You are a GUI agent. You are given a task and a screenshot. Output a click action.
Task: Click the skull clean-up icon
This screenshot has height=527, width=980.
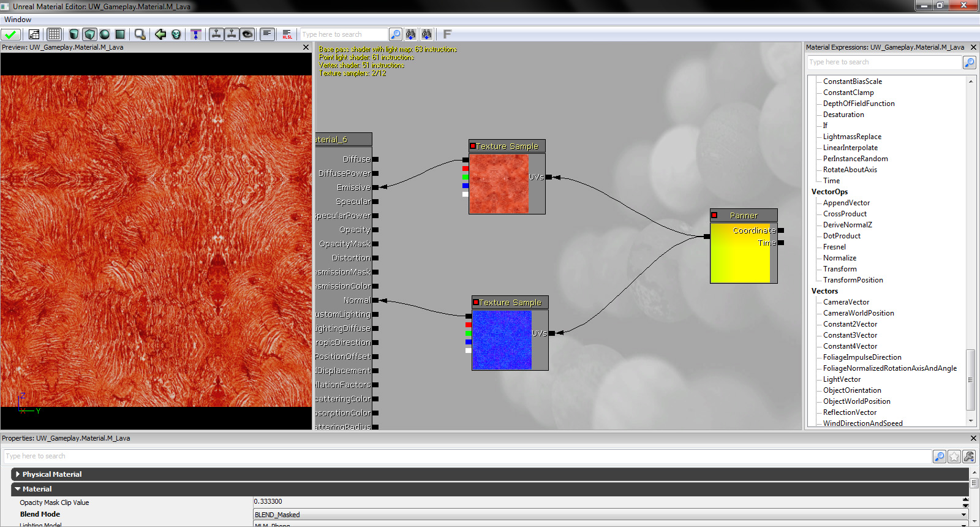click(176, 34)
